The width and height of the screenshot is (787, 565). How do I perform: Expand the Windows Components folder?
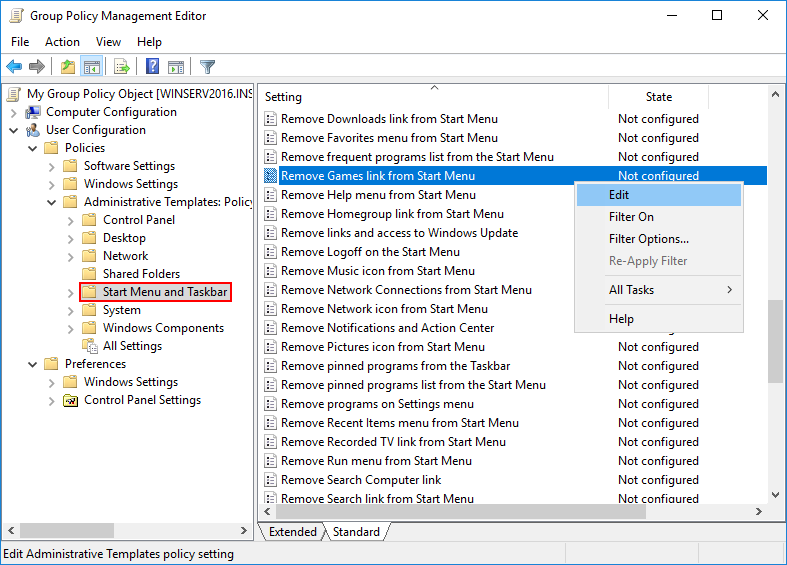pos(71,328)
